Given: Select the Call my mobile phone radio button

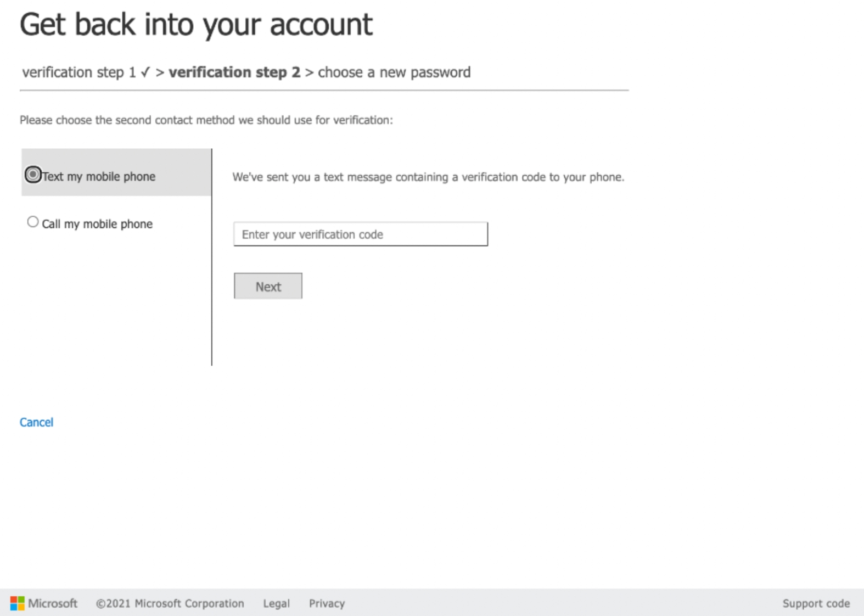Looking at the screenshot, I should click(x=33, y=222).
